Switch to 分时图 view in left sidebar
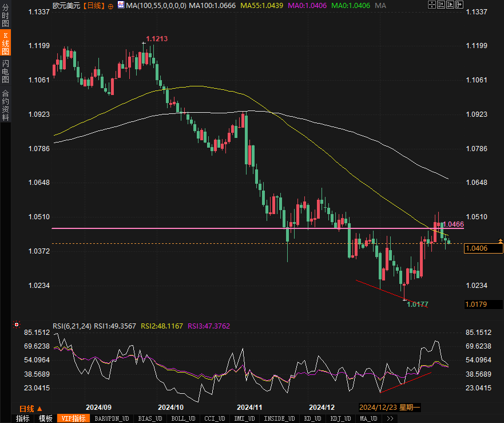This screenshot has height=423, width=504. coord(5,17)
